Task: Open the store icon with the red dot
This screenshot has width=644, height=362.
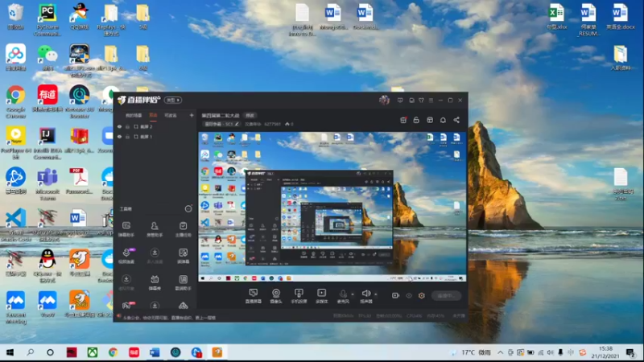Action: click(x=403, y=120)
